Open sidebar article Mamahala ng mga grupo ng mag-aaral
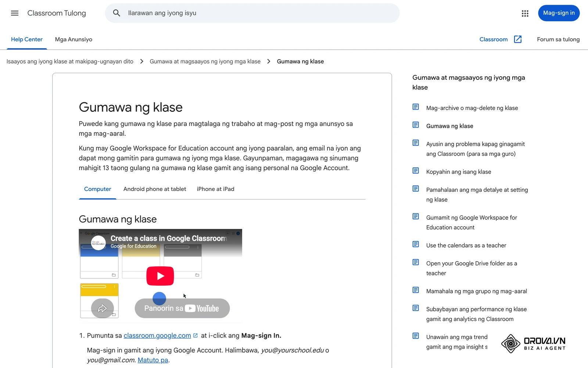This screenshot has width=588, height=368. click(x=476, y=291)
